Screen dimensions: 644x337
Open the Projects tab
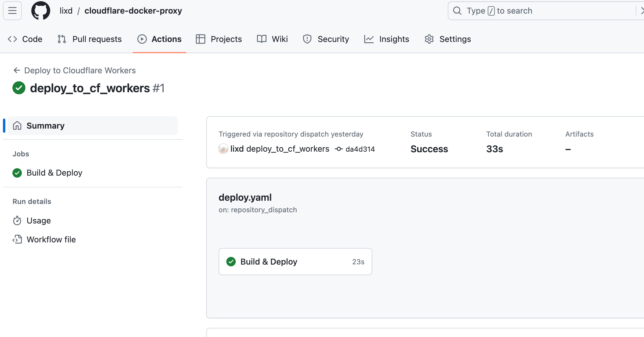(x=219, y=39)
